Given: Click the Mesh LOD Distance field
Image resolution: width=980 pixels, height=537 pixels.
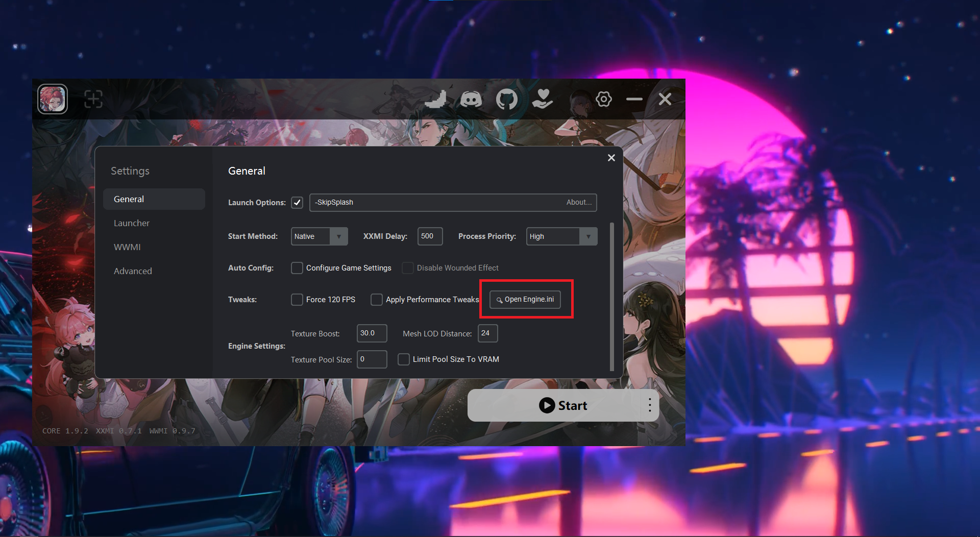Looking at the screenshot, I should [x=488, y=333].
